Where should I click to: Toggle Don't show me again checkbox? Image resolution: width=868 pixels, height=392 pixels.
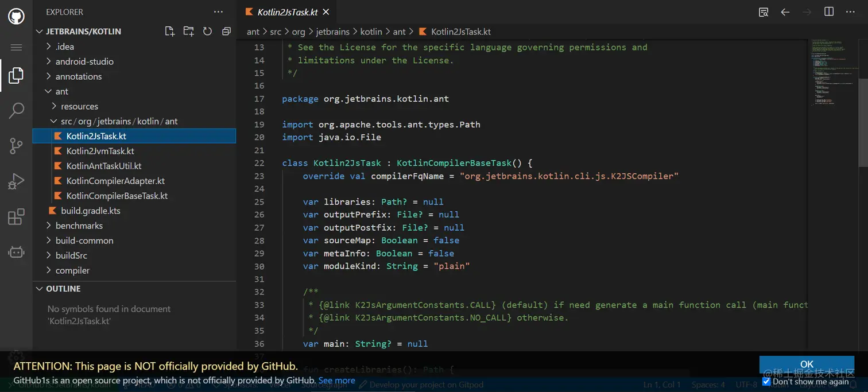tap(766, 381)
